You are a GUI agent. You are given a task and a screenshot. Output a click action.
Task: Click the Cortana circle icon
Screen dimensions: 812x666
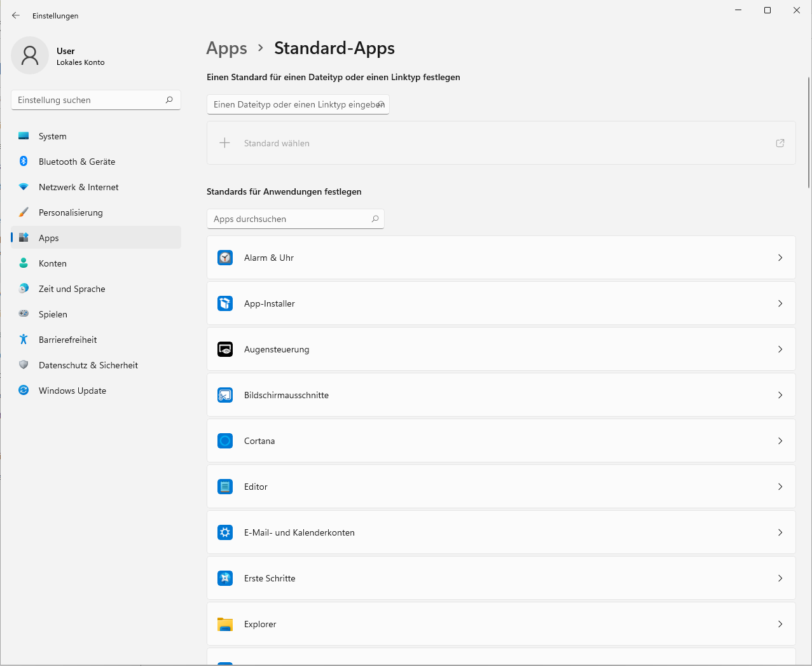[225, 441]
